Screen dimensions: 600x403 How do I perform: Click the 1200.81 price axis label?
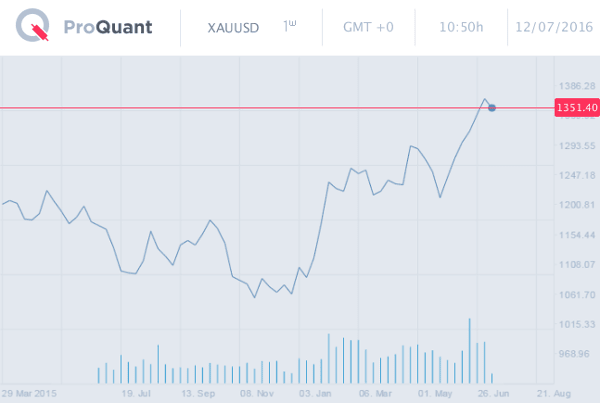[576, 205]
